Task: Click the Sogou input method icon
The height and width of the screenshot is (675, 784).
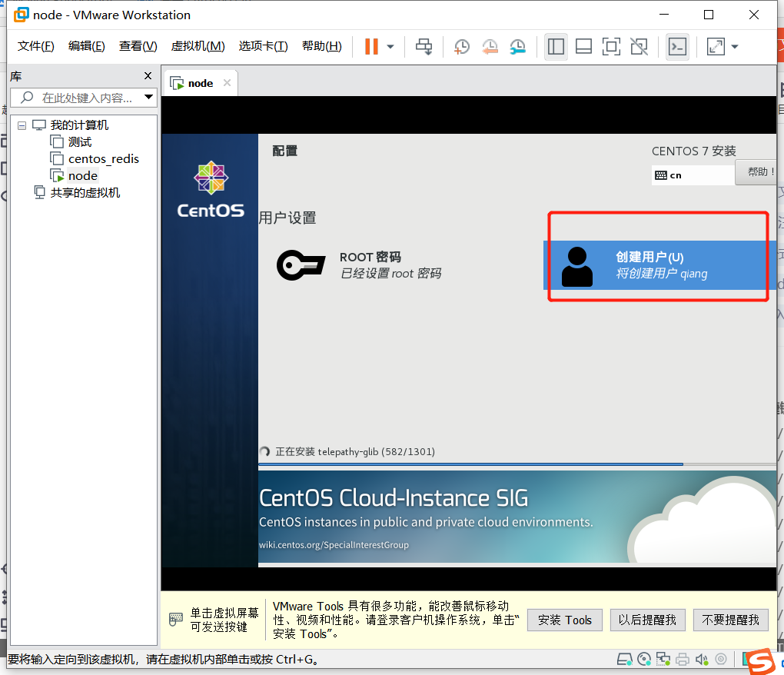Action: (x=760, y=661)
